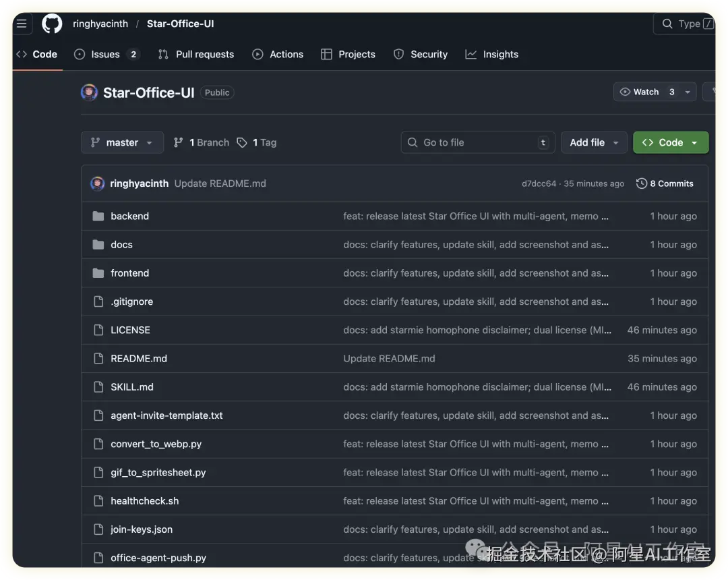Image resolution: width=728 pixels, height=580 pixels.
Task: Open gif_to_spritesheet.py file
Action: click(x=158, y=472)
